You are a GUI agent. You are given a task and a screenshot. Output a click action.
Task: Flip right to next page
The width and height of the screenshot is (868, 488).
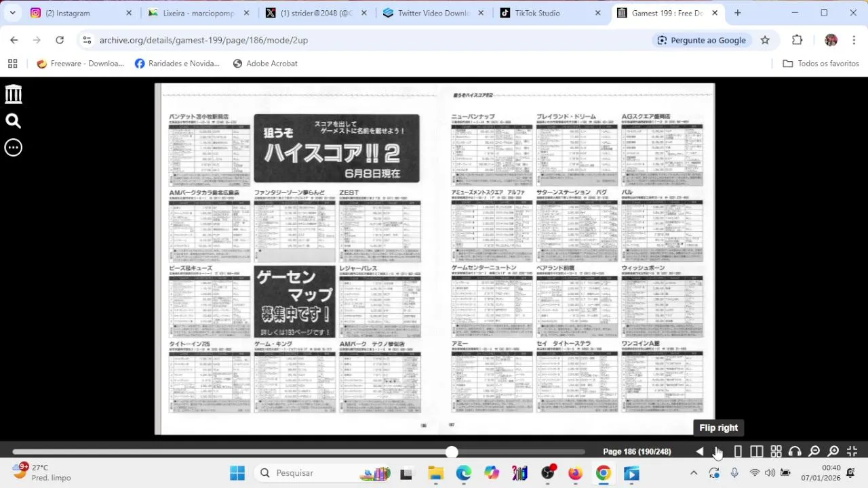tap(717, 451)
